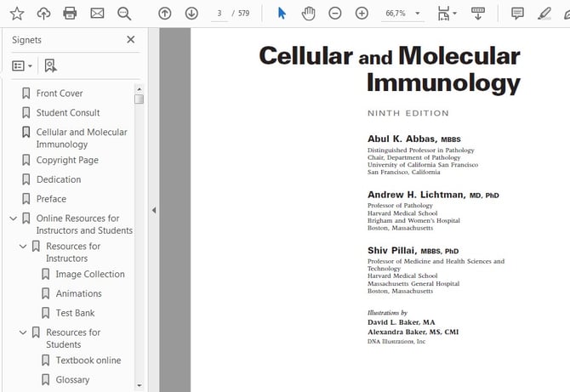Click bookmark icon beside Copyright Page
Viewport: 570px width, 392px height.
(26, 160)
